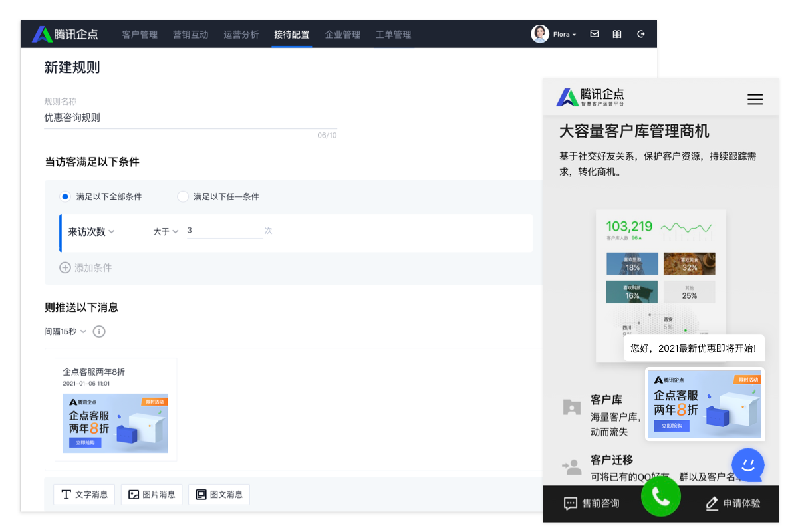Screen dimensions: 798x532
Task: Click the blue smiley chat bubble icon
Action: click(748, 465)
